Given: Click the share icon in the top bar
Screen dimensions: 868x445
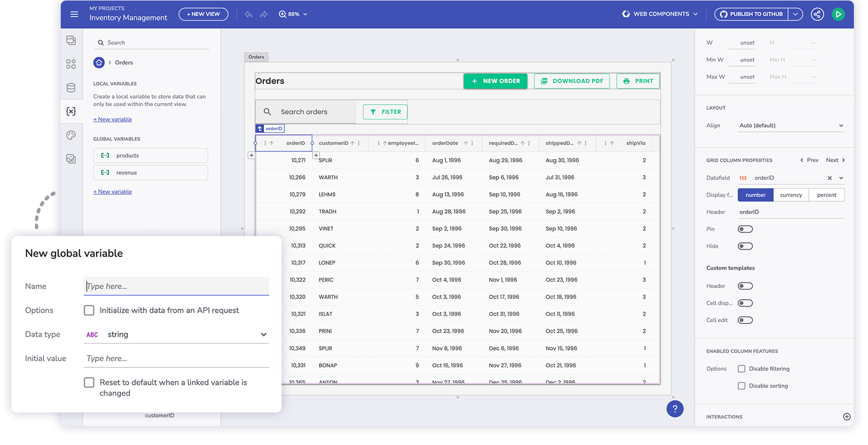Looking at the screenshot, I should [x=817, y=14].
